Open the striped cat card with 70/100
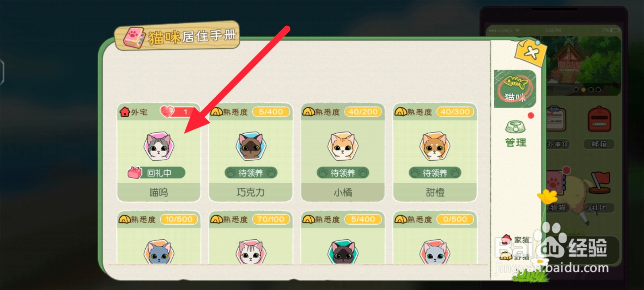644x290 pixels. point(250,238)
